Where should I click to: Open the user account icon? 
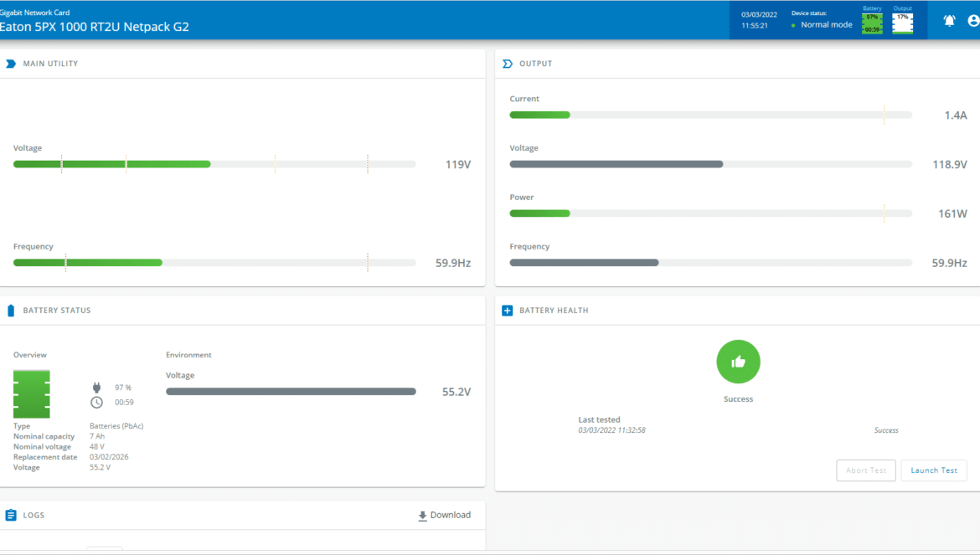click(974, 21)
